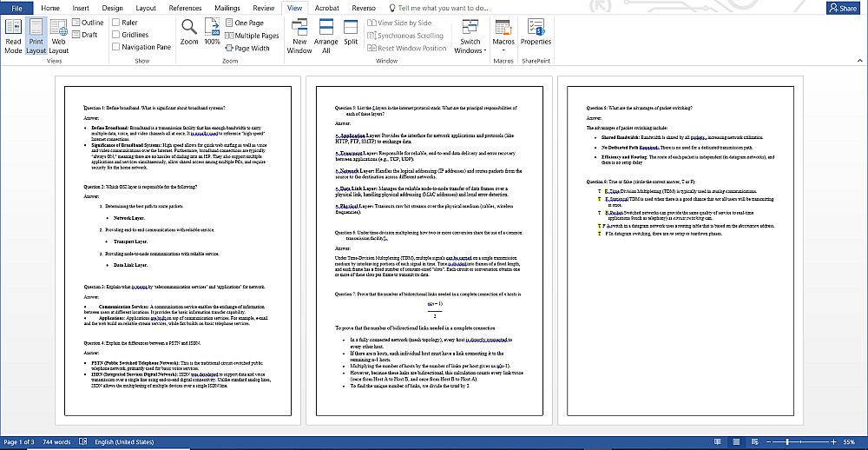
Task: Click the zoom slider handle
Action: 787,441
